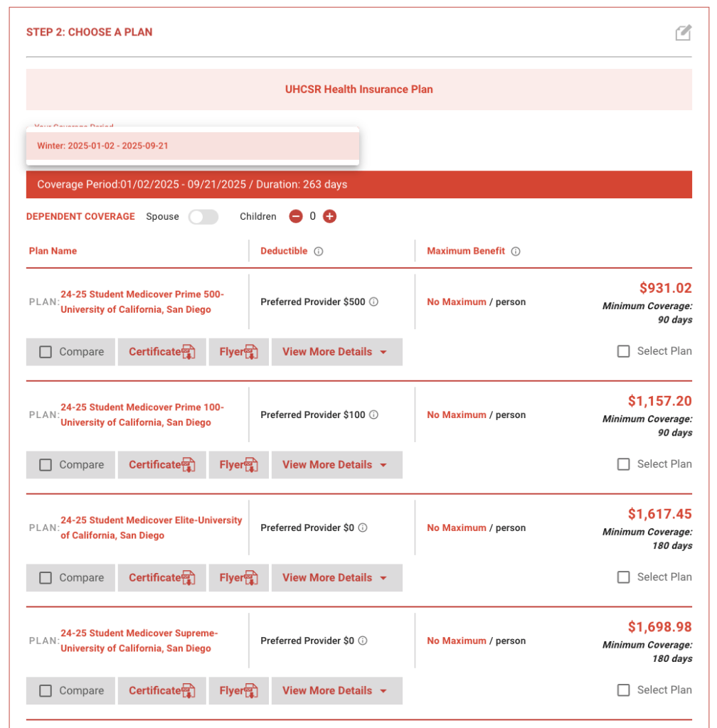Open info icon beside Preferred Provider $100
Screen dimensions: 717x728
[373, 414]
